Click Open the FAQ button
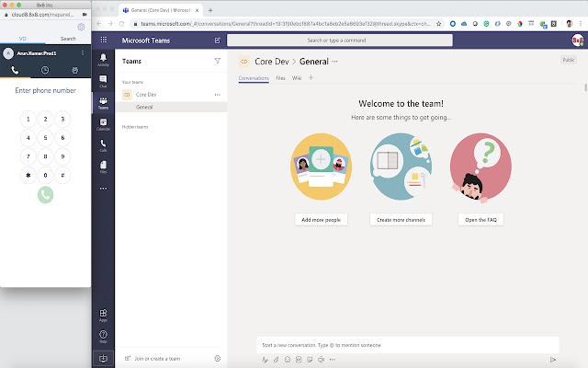This screenshot has width=588, height=368. click(x=481, y=220)
